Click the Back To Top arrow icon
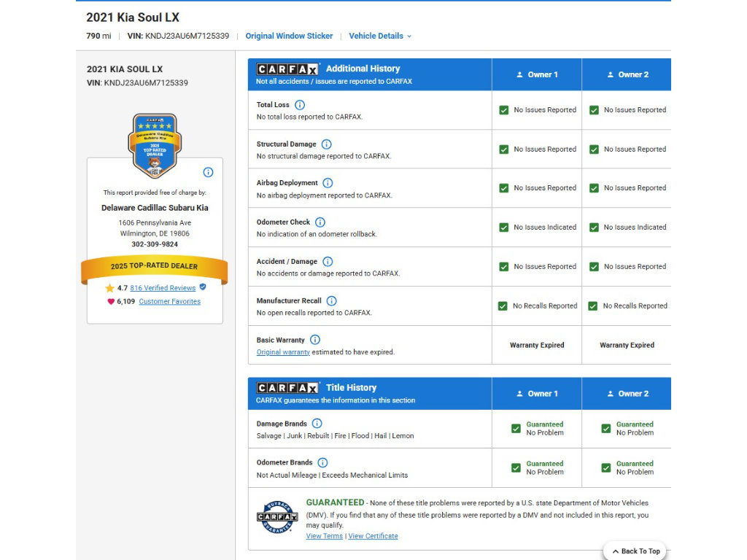This screenshot has height=560, width=747. pos(616,551)
